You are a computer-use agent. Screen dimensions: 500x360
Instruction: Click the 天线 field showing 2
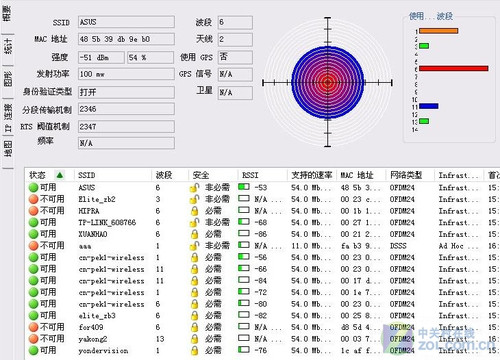(235, 39)
